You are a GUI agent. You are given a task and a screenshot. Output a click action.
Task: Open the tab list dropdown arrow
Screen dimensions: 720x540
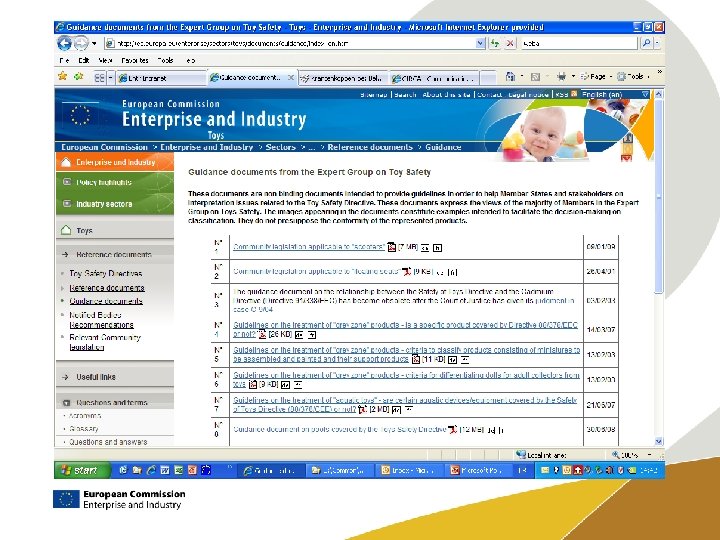(x=110, y=78)
